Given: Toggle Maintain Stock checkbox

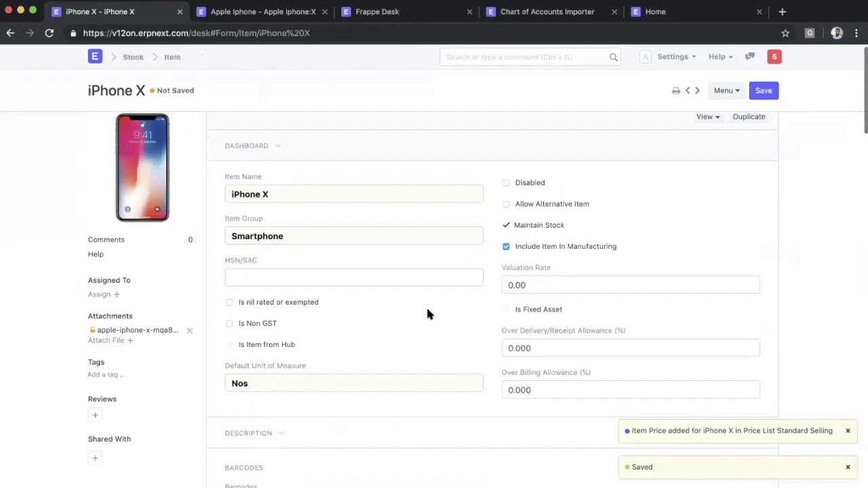Looking at the screenshot, I should point(506,225).
